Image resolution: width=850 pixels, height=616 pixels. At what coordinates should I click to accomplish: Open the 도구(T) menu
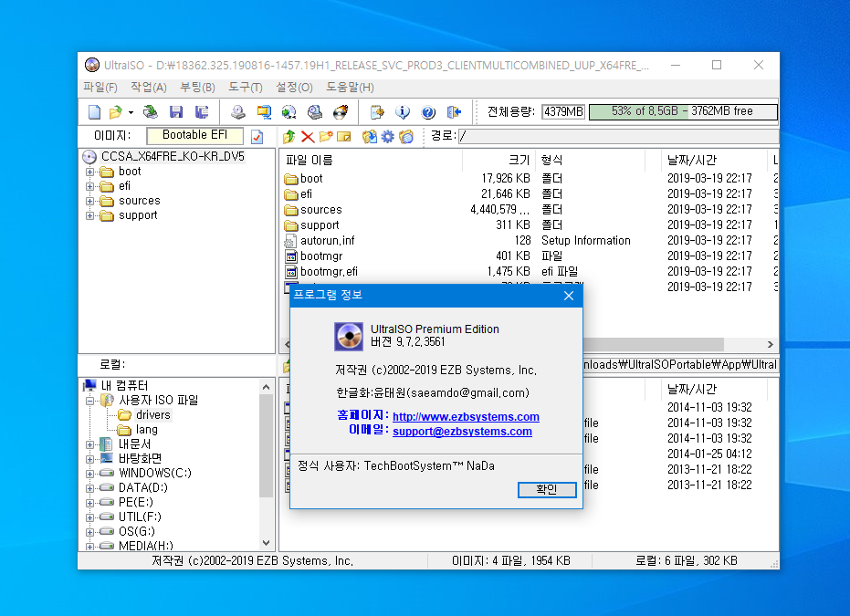click(x=245, y=88)
